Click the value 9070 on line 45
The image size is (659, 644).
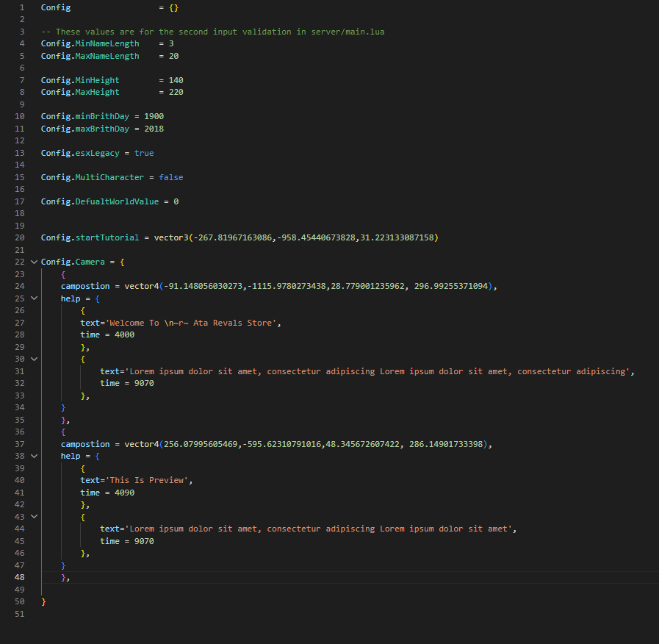point(144,540)
